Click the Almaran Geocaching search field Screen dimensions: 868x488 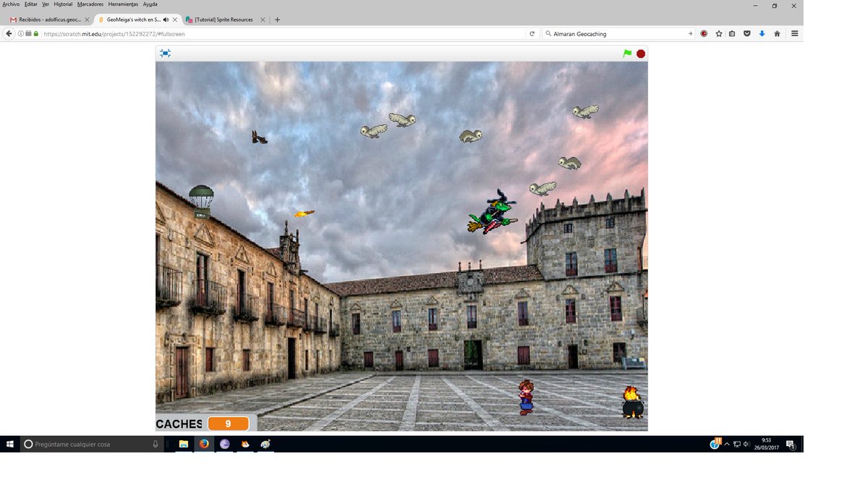[618, 34]
